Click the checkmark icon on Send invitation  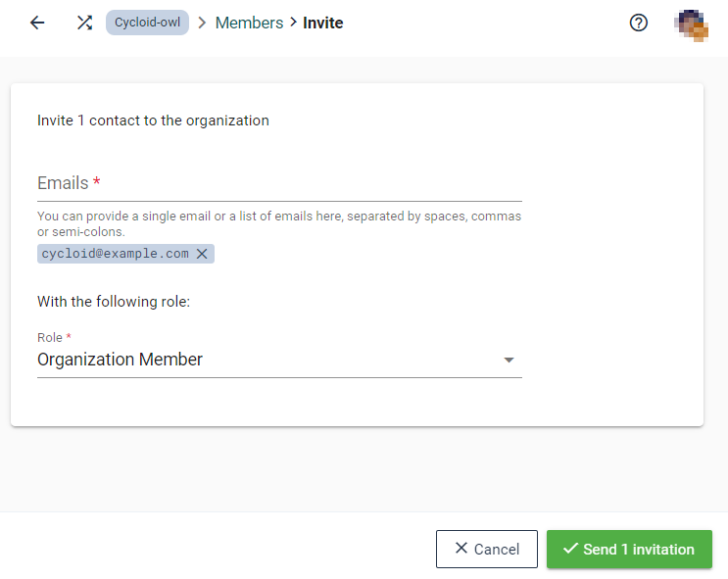569,549
